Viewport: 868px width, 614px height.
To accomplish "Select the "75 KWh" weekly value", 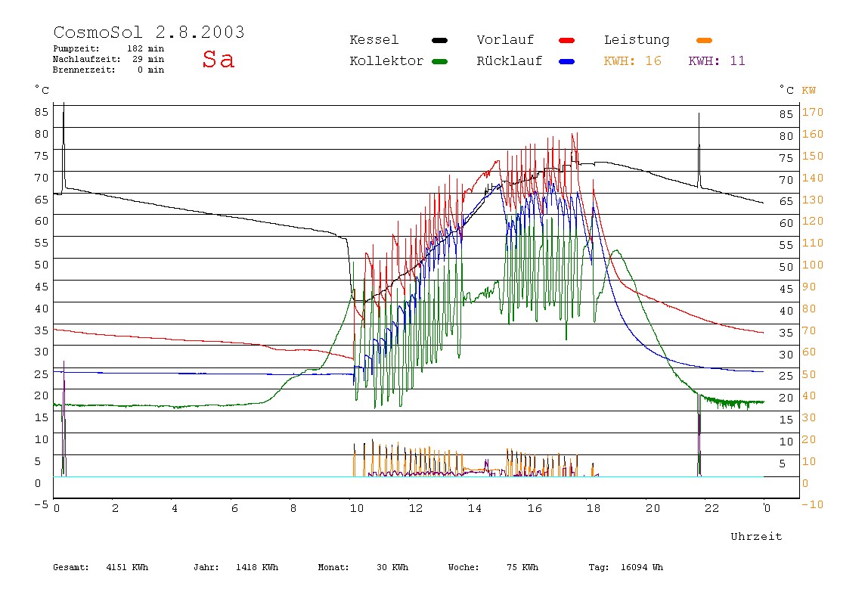I will 522,567.
